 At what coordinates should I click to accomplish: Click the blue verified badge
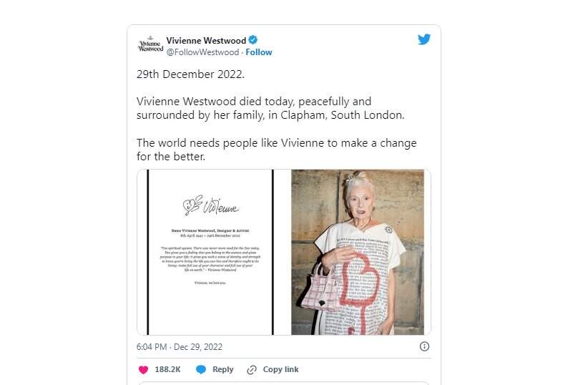pos(253,41)
